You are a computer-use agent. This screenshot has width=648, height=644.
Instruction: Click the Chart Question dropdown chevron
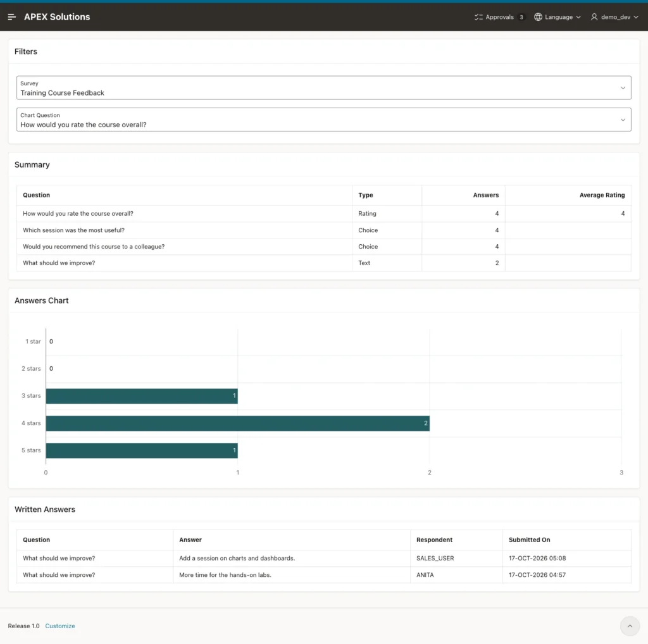(623, 120)
